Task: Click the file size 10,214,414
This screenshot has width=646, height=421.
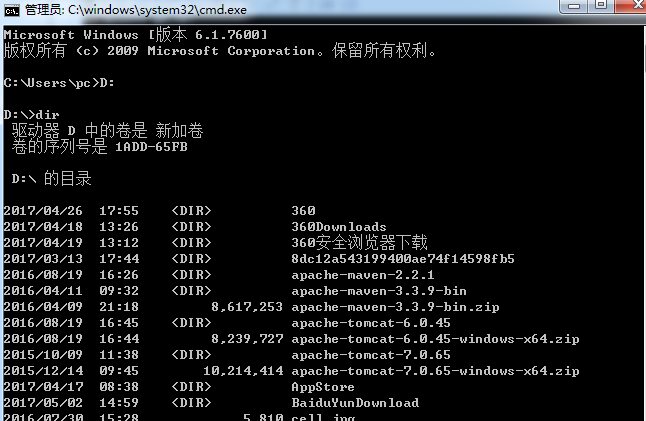Action: (x=243, y=371)
